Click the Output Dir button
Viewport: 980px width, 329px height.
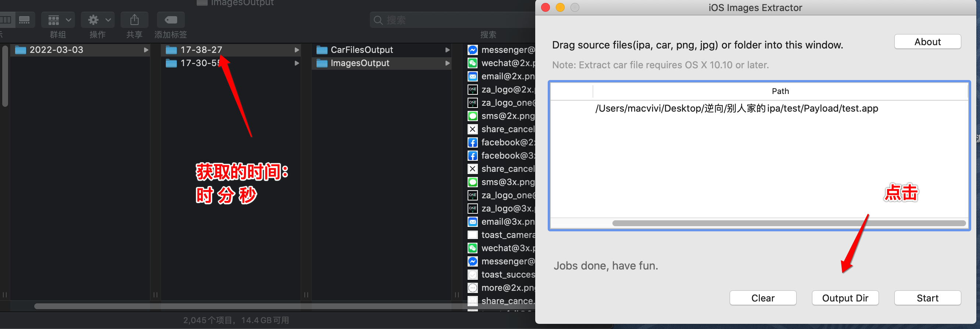(x=845, y=298)
